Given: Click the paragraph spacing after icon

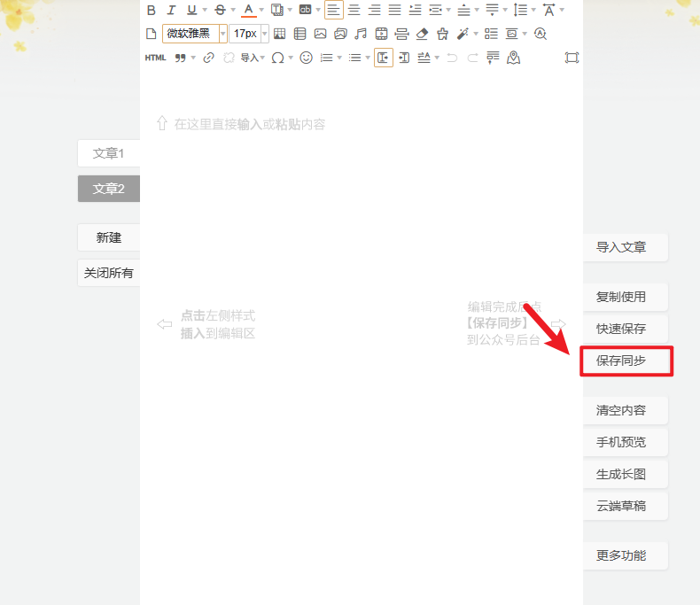Looking at the screenshot, I should coord(492,10).
